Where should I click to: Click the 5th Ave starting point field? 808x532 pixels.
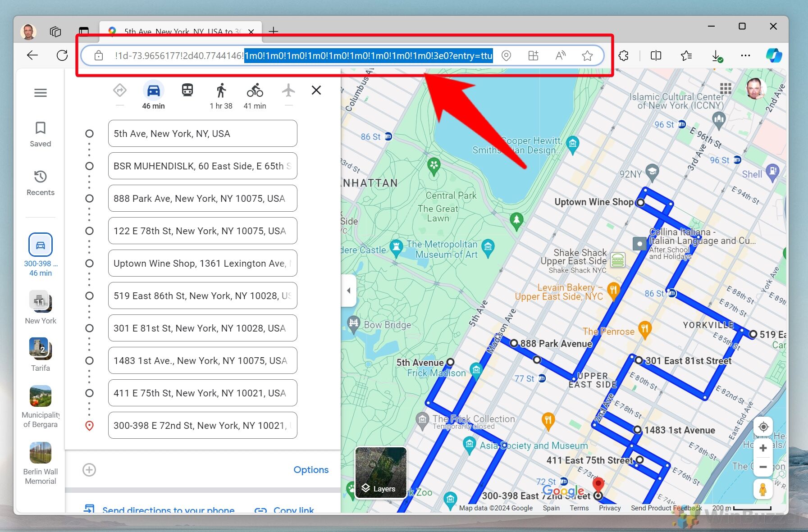202,134
